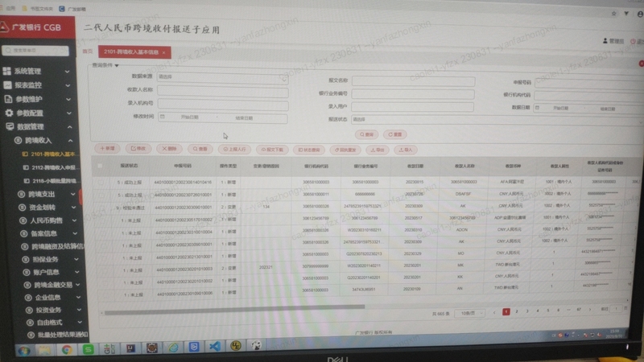Click the 报文下载 button
Screen dimensions: 644x362
click(x=272, y=150)
